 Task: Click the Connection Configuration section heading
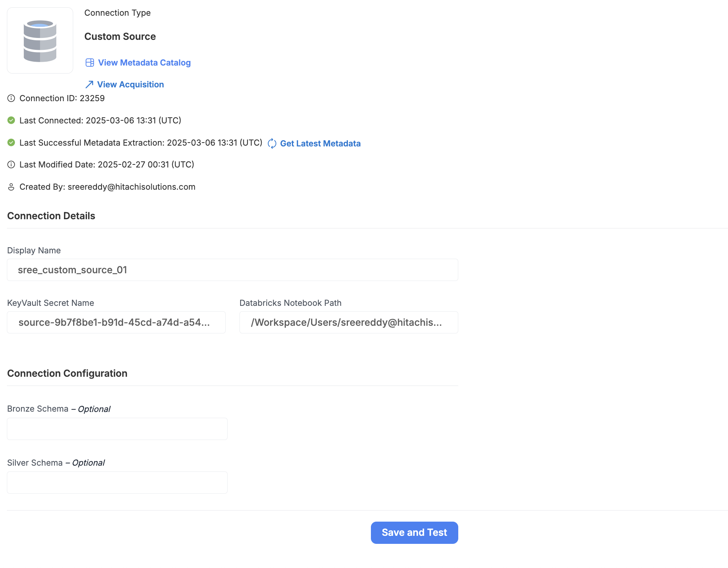point(67,374)
